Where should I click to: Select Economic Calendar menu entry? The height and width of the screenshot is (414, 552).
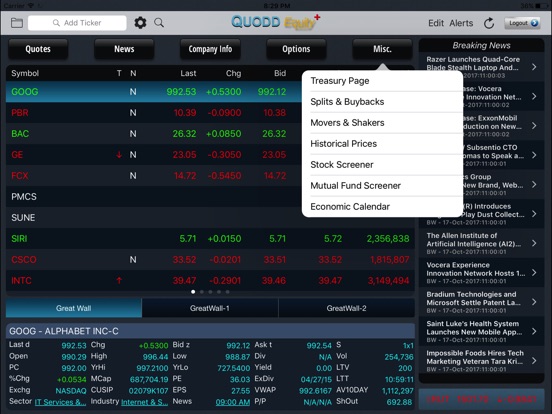pyautogui.click(x=382, y=207)
